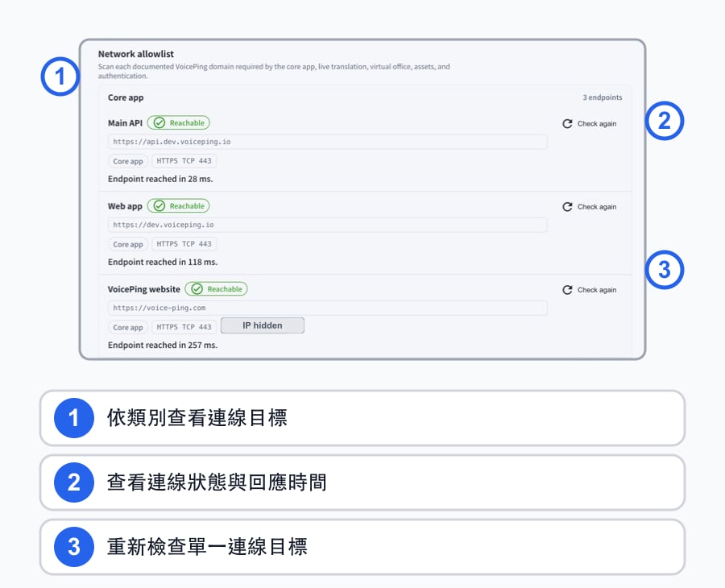Viewport: 725px width, 588px height.
Task: Select the https://voice-ping.com URL field
Action: (x=327, y=308)
